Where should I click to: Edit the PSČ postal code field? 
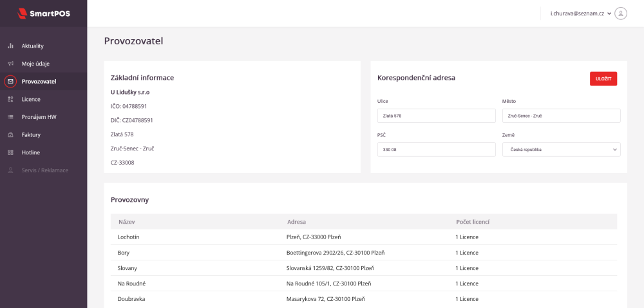tap(437, 149)
